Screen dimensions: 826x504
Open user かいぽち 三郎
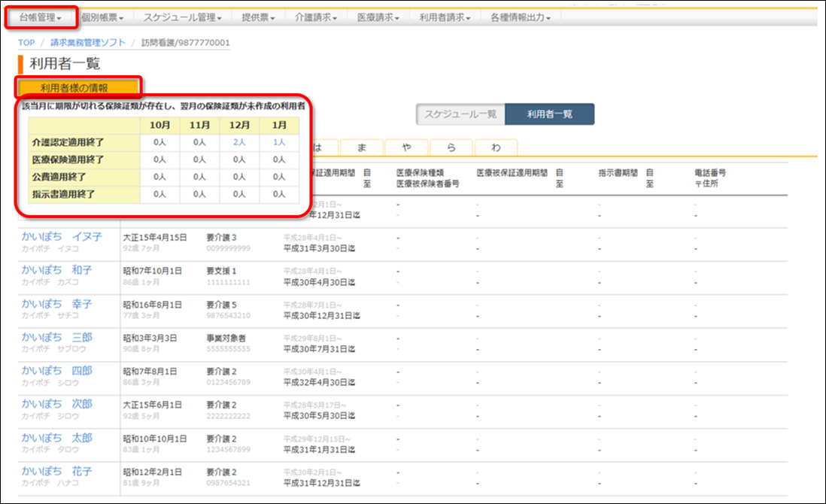pos(56,337)
